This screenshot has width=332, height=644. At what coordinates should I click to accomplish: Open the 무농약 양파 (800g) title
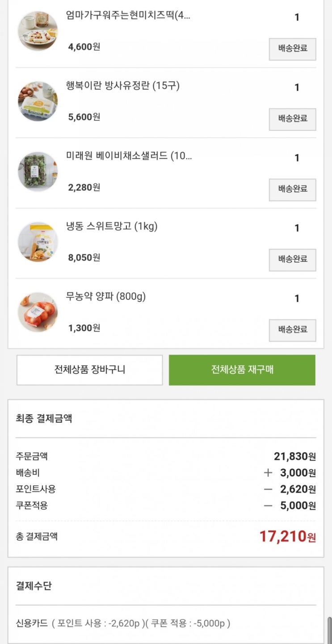click(106, 296)
